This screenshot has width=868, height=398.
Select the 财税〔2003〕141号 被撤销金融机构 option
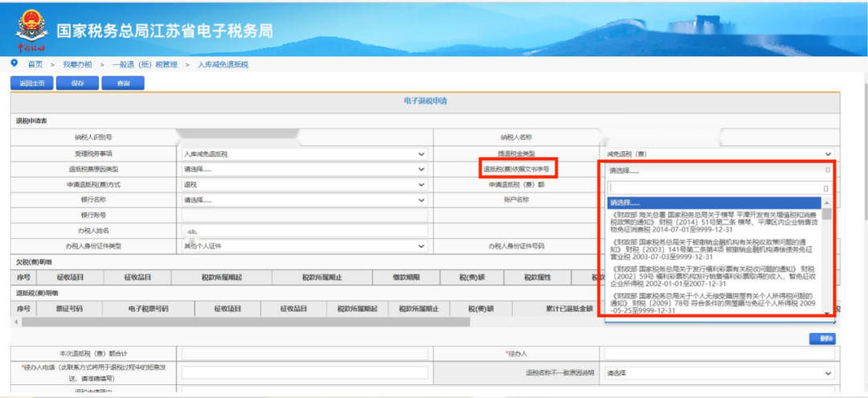(x=714, y=249)
